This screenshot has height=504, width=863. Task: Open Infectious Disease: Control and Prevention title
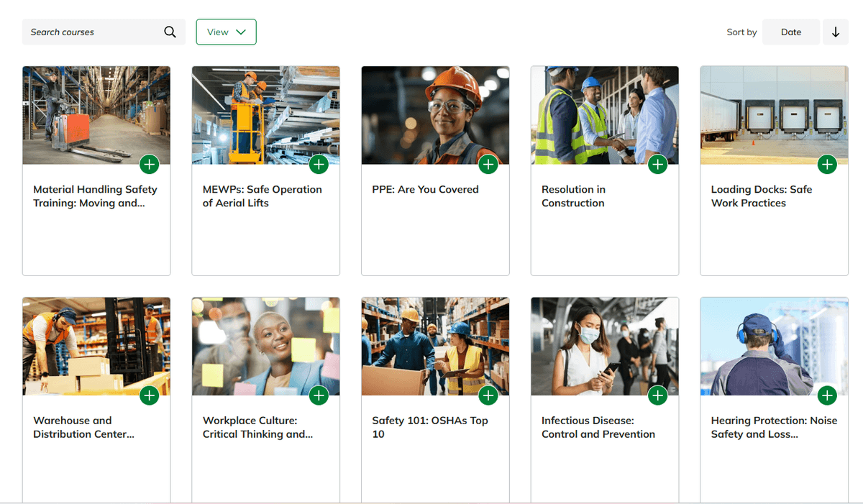[x=598, y=427]
